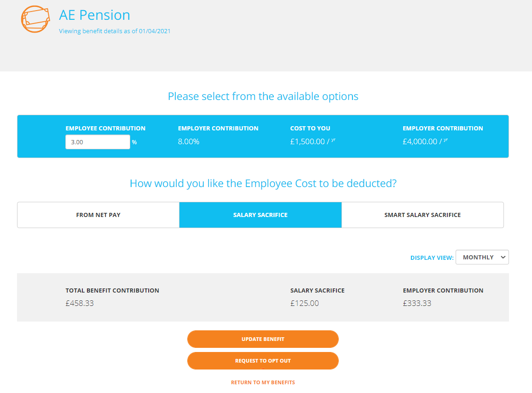Select the From Net Pay option
532x393 pixels.
[x=98, y=215]
